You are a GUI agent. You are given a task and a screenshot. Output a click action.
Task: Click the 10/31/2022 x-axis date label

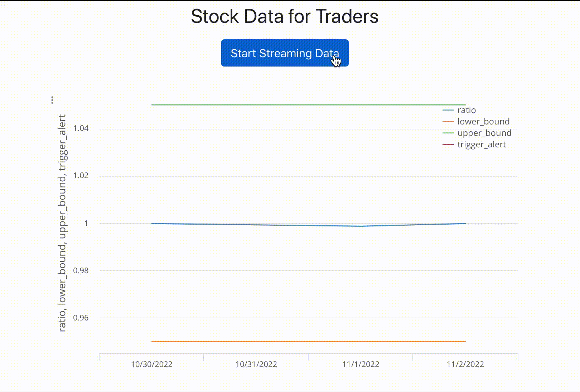point(256,364)
